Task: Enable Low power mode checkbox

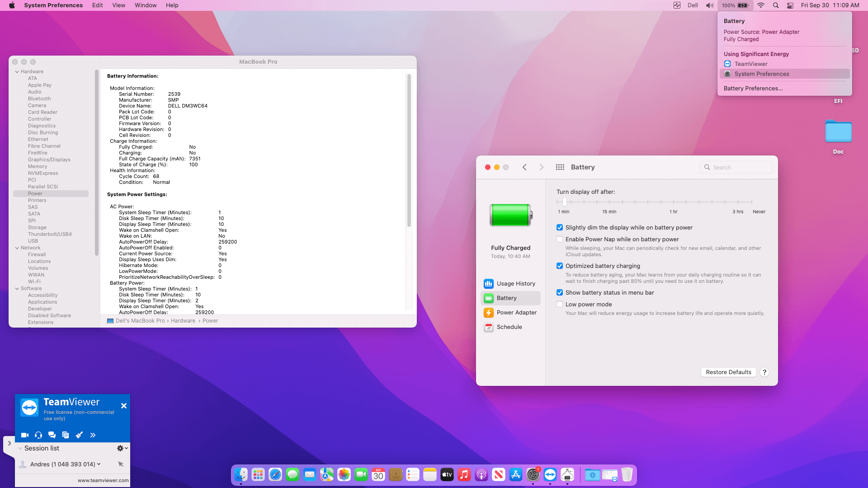Action: click(x=560, y=305)
